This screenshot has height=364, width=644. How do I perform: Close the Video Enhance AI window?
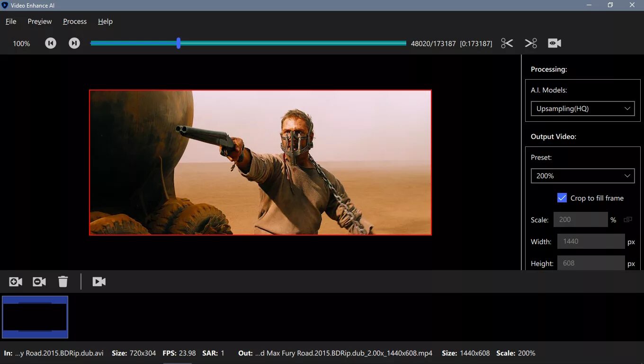pos(632,5)
